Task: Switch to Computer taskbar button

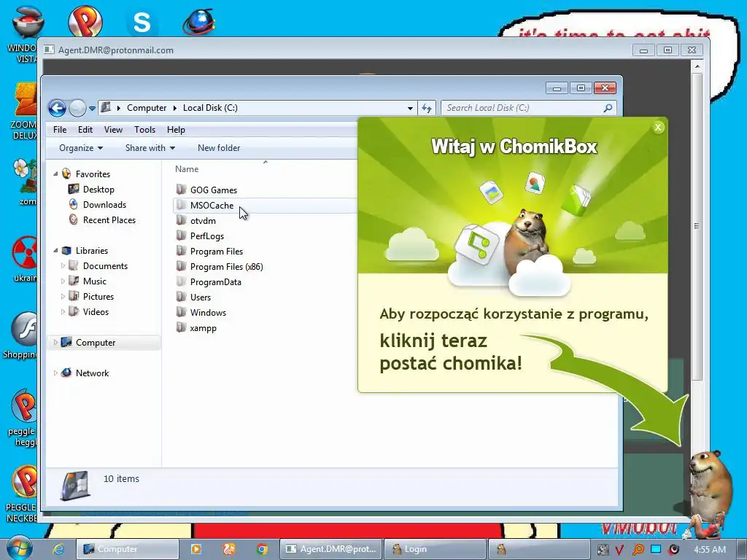Action: [128, 549]
